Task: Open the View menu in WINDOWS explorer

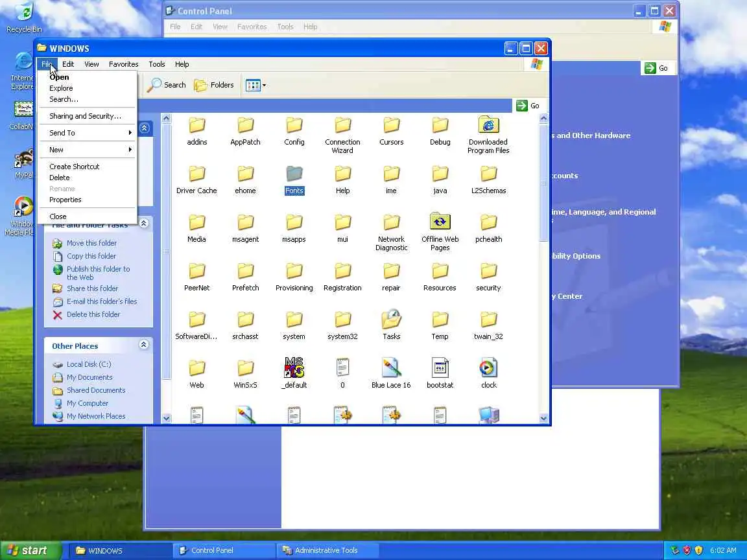Action: [91, 64]
